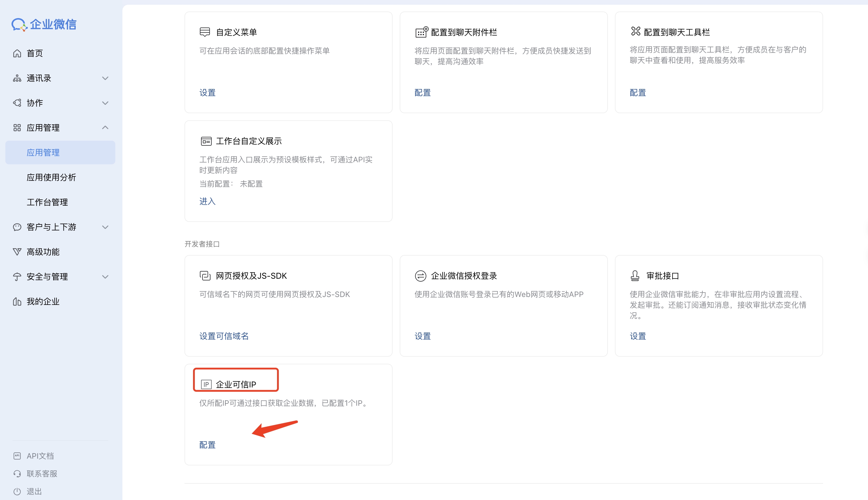
Task: Click the 配置到聊天工具栏 scissors icon
Action: (x=635, y=32)
